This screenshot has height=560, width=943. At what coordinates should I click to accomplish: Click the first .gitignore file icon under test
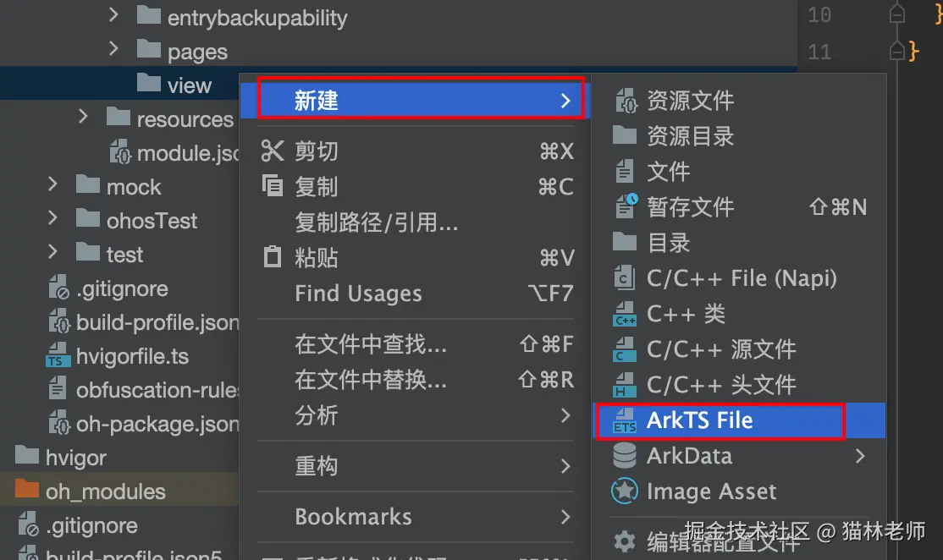[x=58, y=287]
